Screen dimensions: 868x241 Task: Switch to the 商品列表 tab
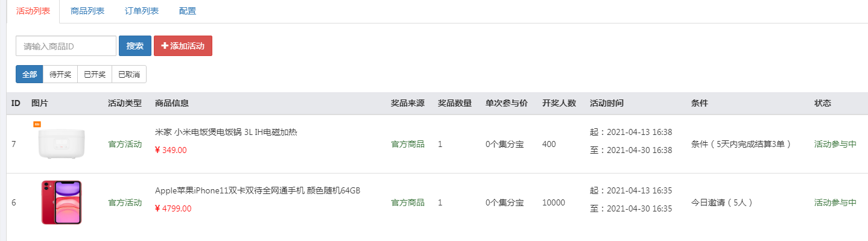(87, 11)
